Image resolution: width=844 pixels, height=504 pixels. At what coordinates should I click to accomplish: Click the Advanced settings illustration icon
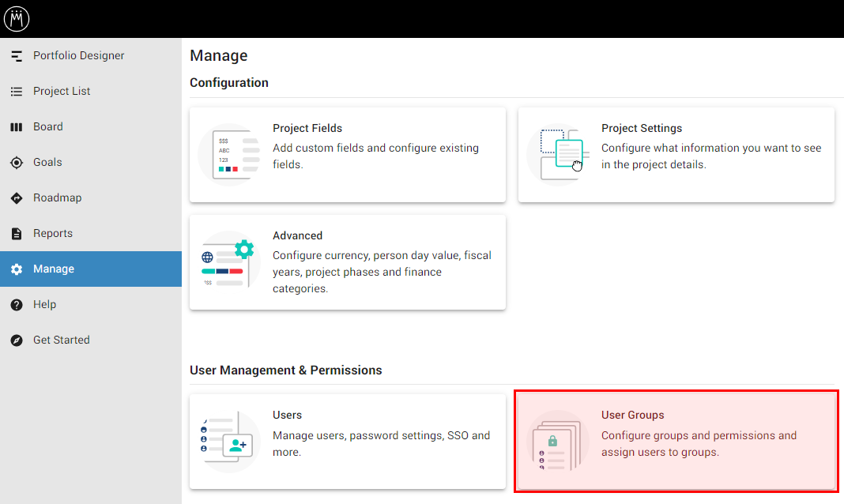click(229, 262)
